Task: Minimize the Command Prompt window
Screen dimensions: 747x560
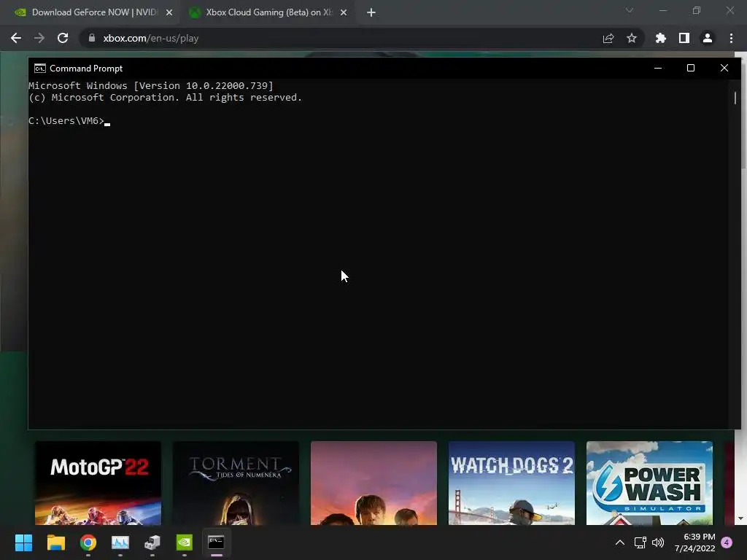Action: point(658,68)
